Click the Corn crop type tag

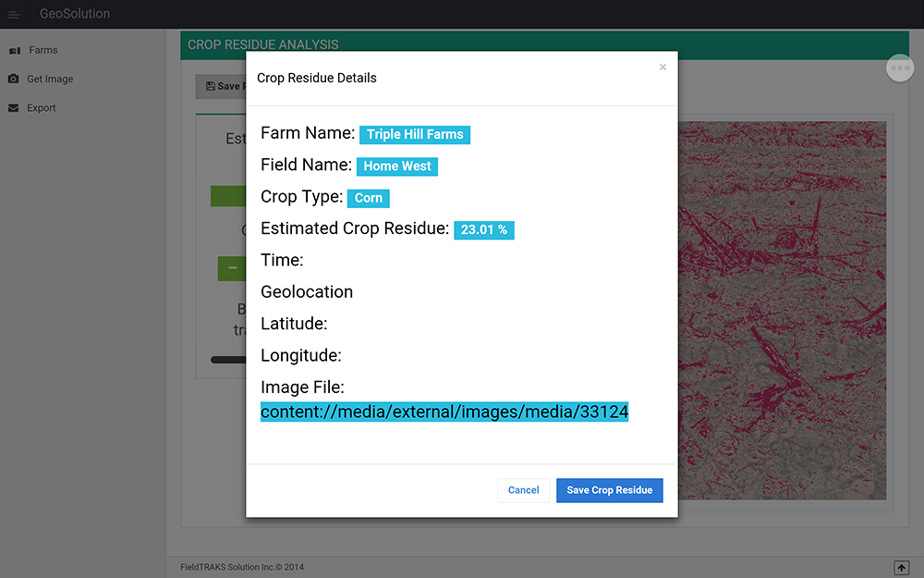point(369,198)
